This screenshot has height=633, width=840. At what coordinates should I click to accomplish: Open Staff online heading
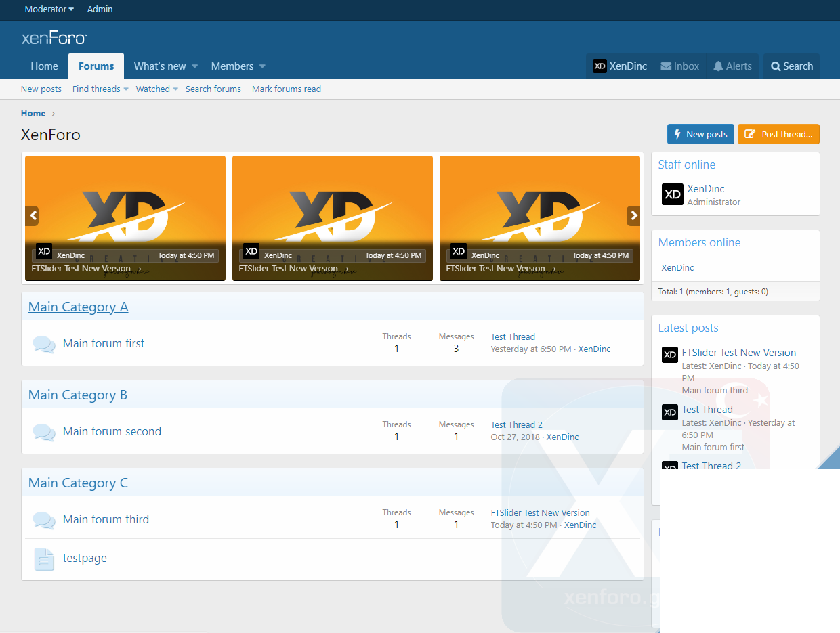[x=687, y=165]
